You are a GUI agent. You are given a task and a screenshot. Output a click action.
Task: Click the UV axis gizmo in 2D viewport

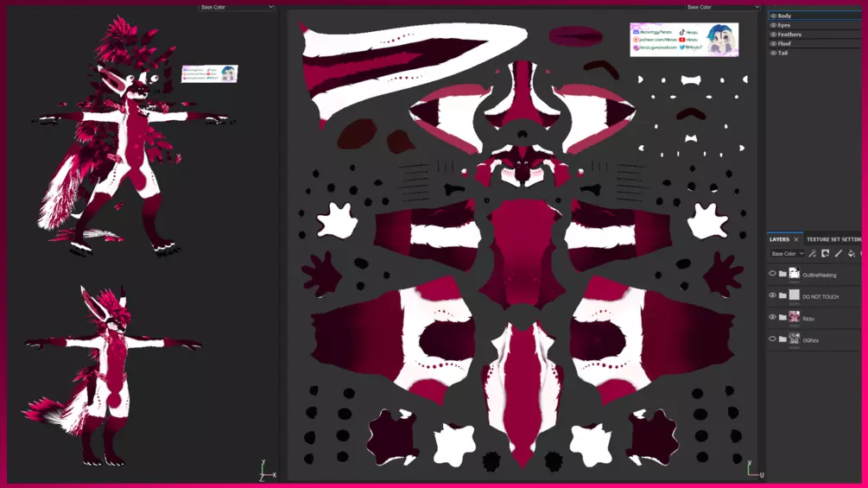tap(755, 469)
